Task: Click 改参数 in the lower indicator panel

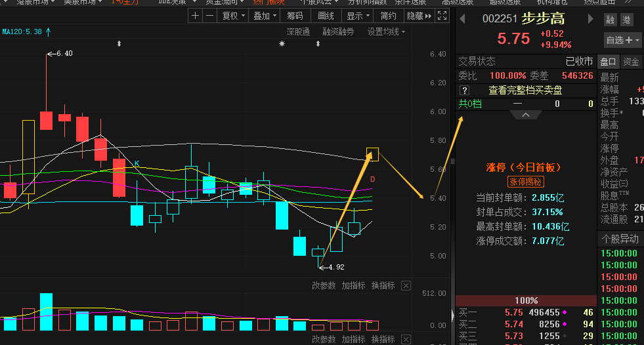Action: [x=324, y=339]
